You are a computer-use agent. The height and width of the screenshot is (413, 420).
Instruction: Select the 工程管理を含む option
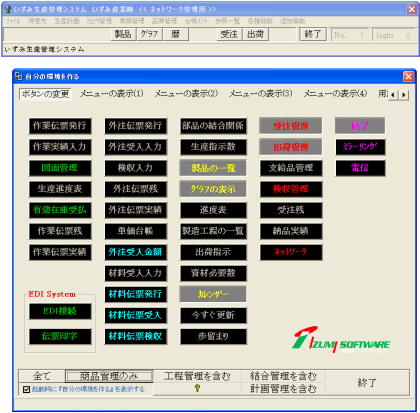197,376
